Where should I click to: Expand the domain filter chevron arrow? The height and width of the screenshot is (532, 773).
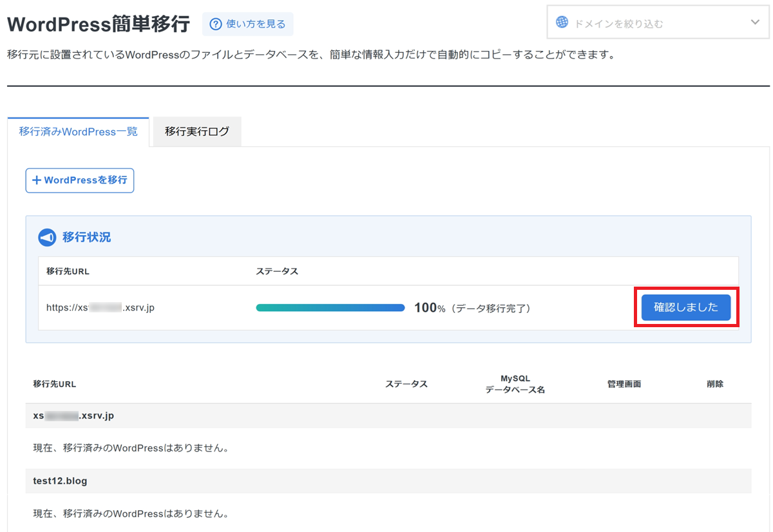coord(756,23)
